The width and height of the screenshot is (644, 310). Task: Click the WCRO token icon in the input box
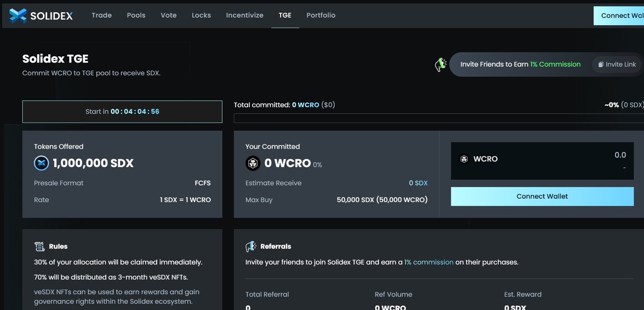click(464, 160)
